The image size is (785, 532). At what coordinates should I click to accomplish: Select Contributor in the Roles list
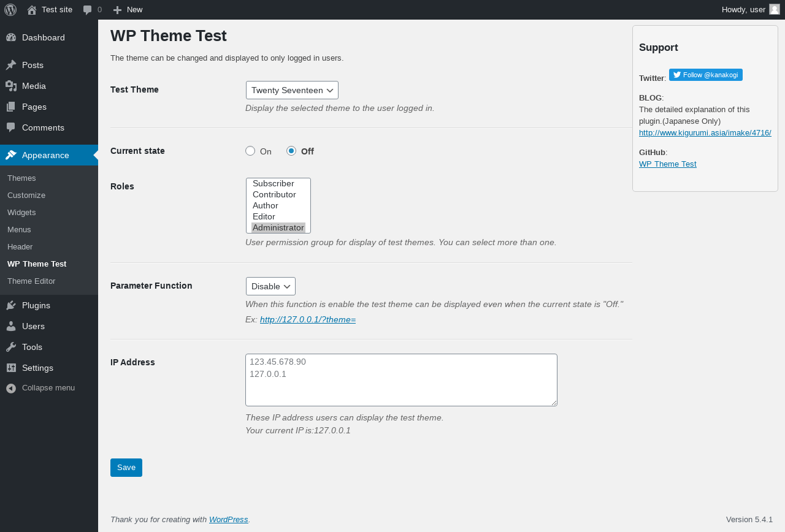(278, 194)
